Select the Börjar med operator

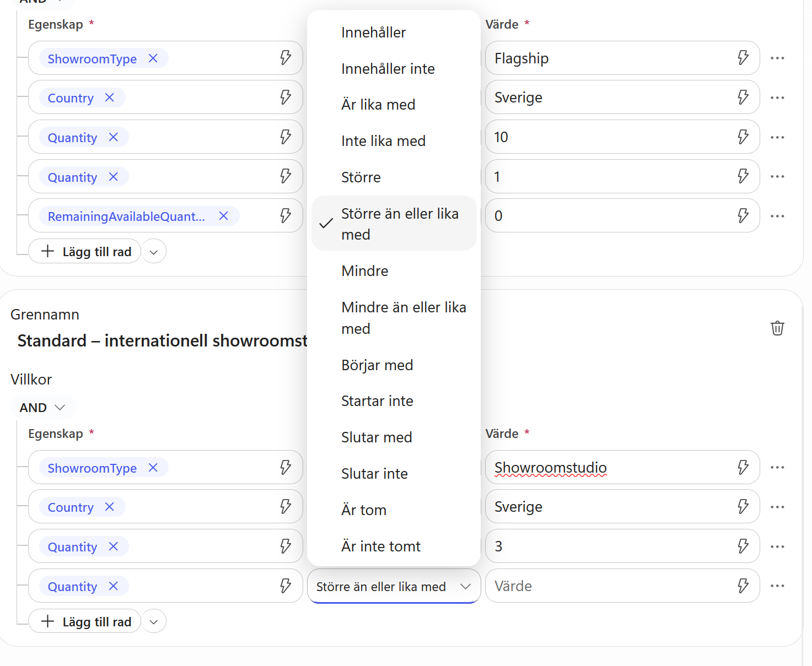tap(394, 365)
